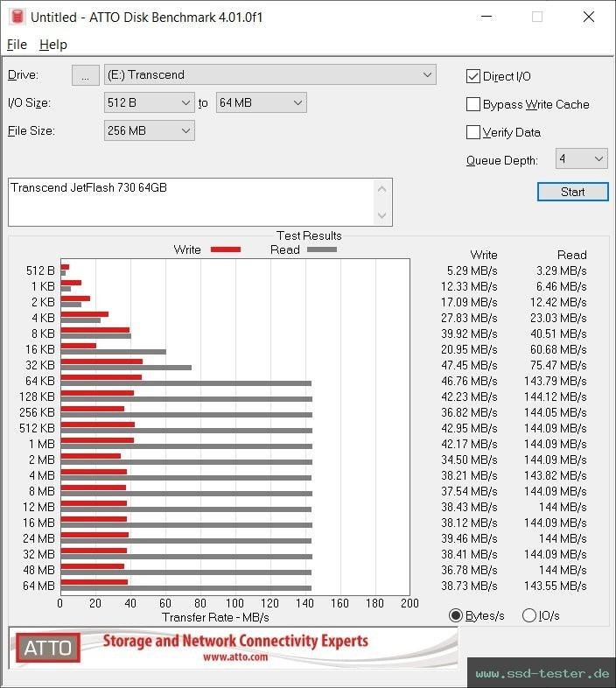Enable the Verify Data checkbox

(x=473, y=132)
